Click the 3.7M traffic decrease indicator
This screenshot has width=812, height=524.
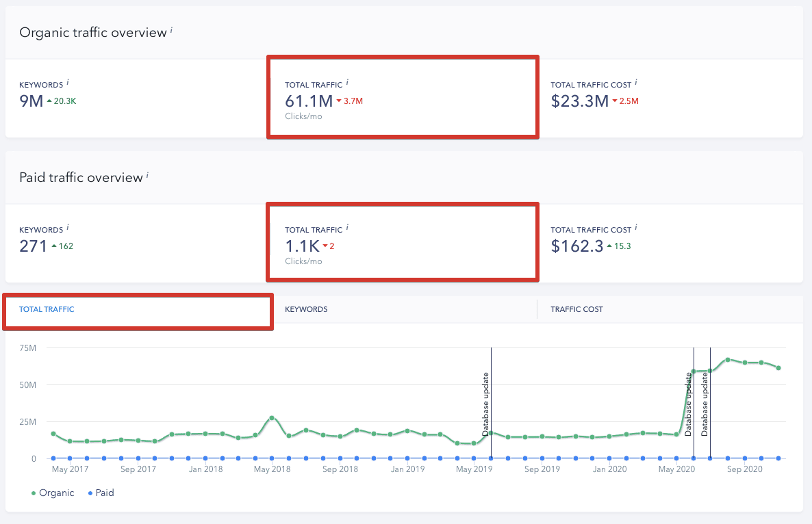click(x=350, y=101)
